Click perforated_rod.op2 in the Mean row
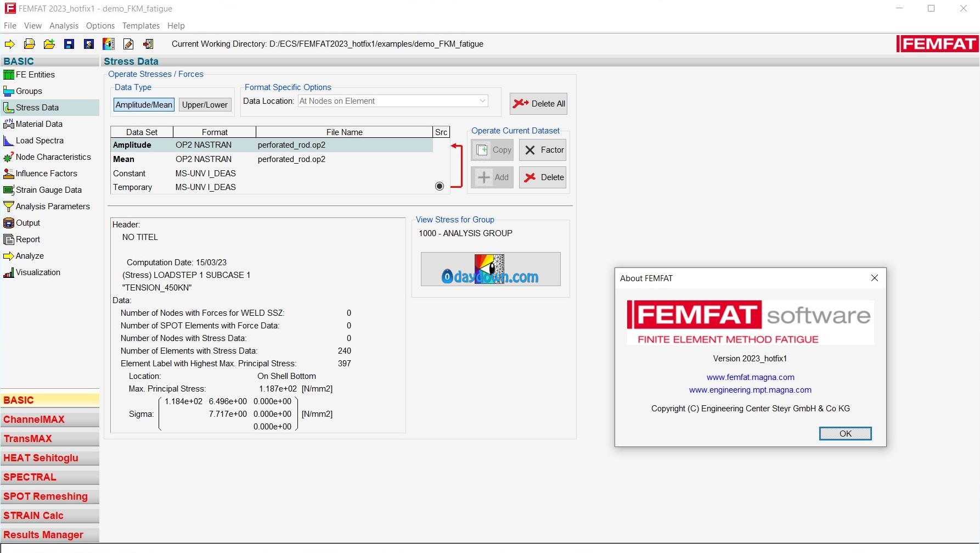This screenshot has width=980, height=553. pyautogui.click(x=291, y=159)
